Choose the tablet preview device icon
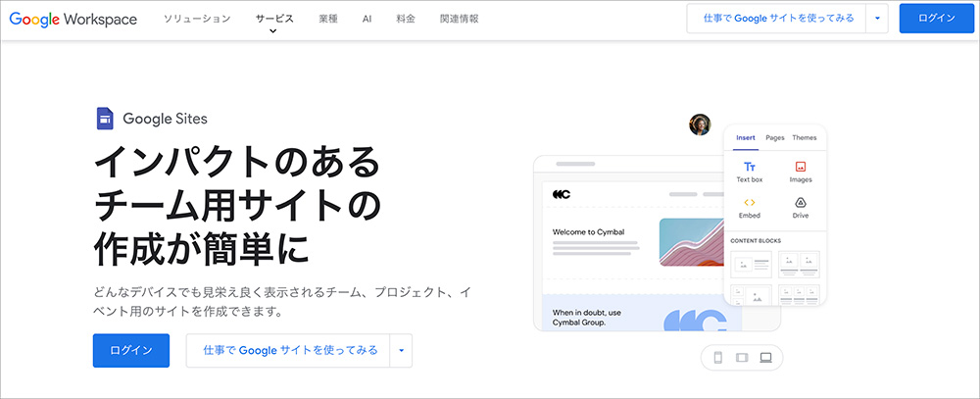The width and height of the screenshot is (980, 399). pos(742,358)
